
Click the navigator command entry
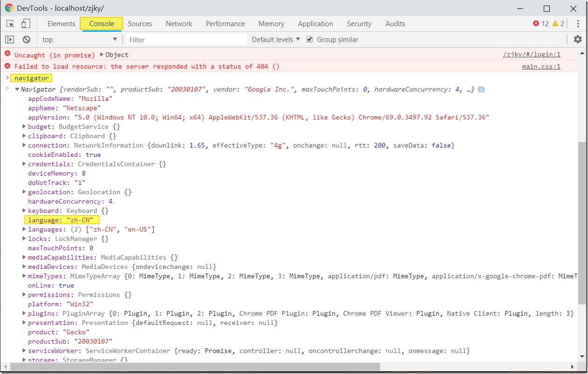pos(32,78)
